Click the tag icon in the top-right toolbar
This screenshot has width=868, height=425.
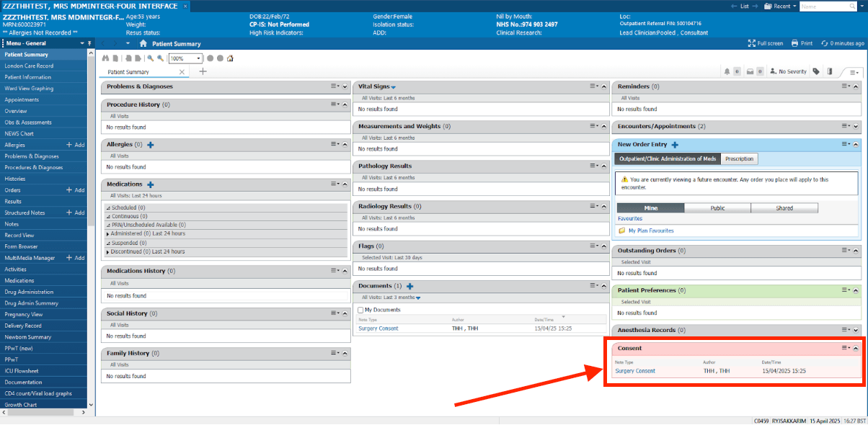click(816, 71)
